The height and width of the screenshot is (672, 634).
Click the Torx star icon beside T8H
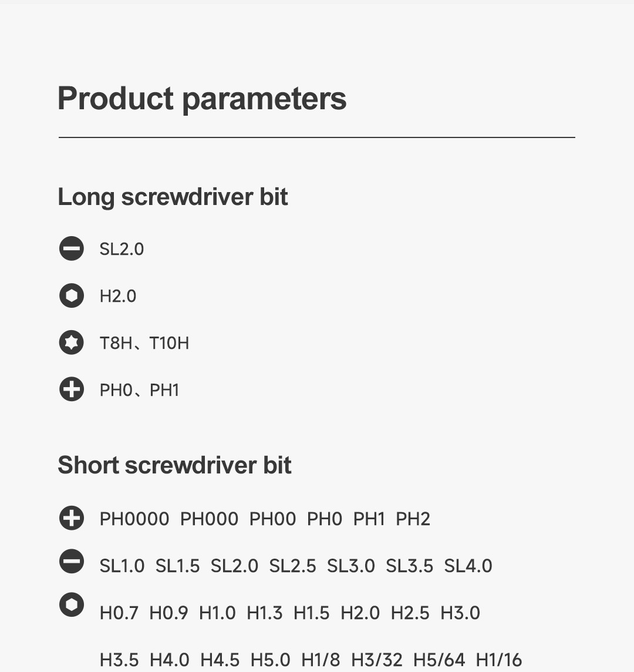click(x=72, y=342)
